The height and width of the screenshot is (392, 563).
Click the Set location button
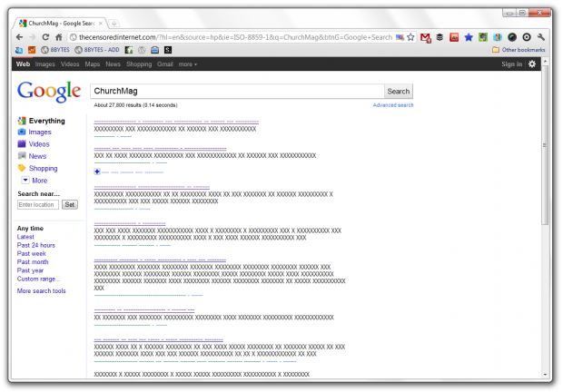point(70,204)
